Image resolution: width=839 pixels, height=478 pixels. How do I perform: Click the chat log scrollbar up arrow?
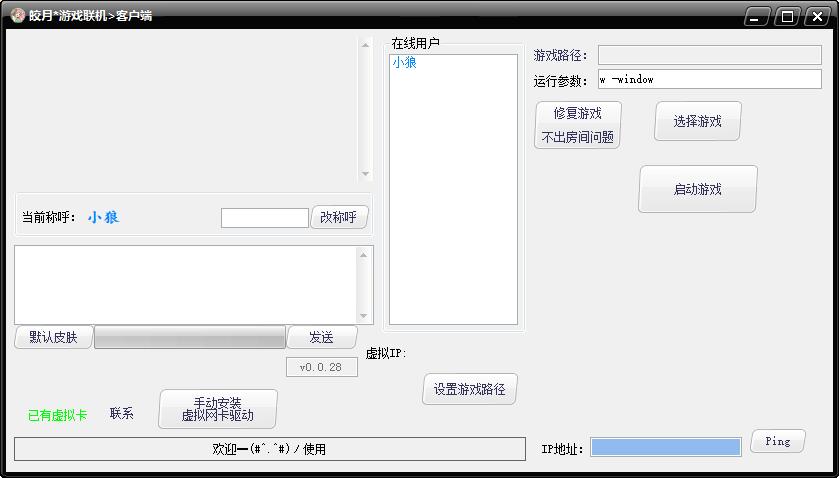[x=365, y=45]
